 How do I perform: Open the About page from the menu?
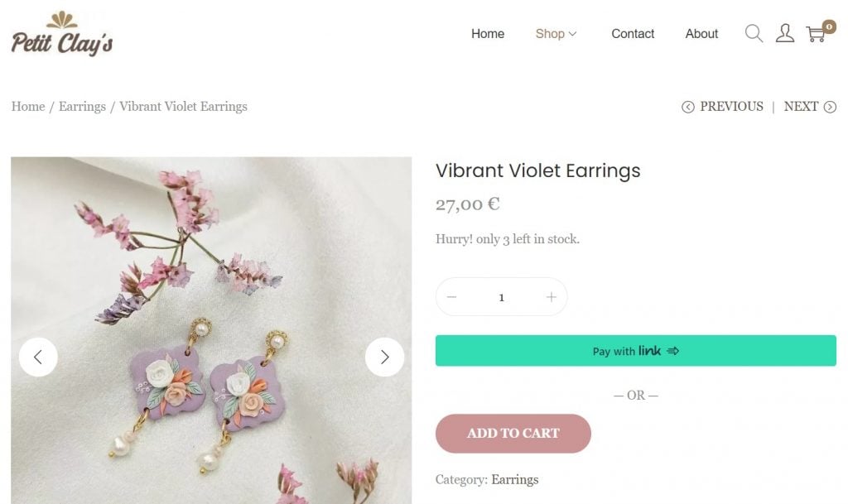click(x=701, y=34)
